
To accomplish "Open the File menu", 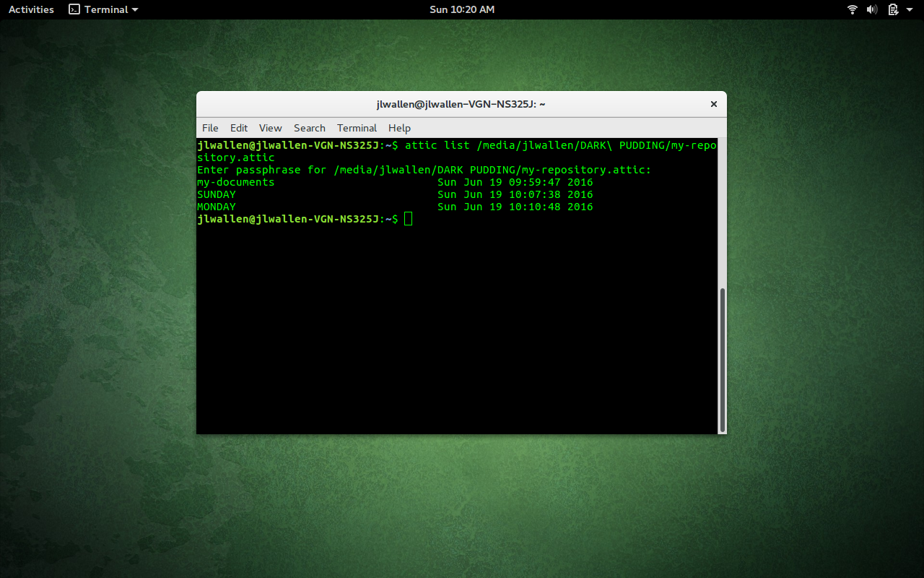I will 210,128.
